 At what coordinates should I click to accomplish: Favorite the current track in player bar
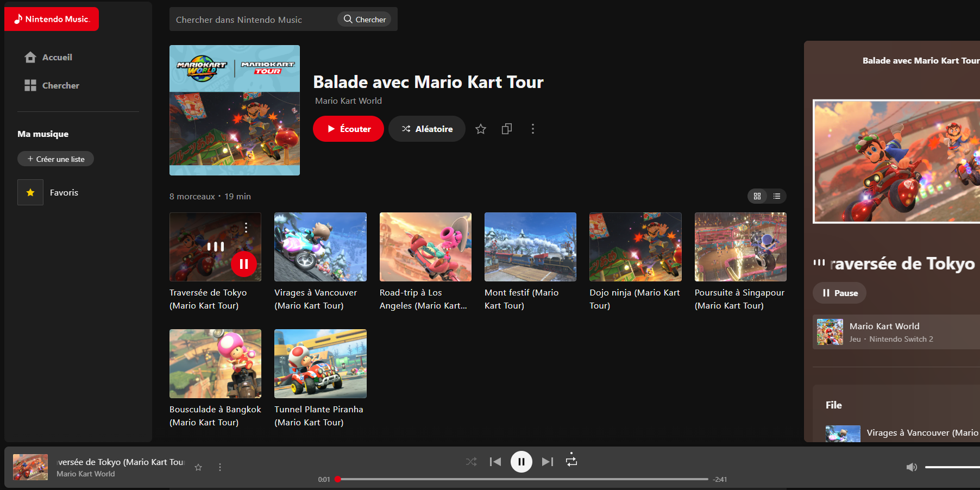point(198,467)
